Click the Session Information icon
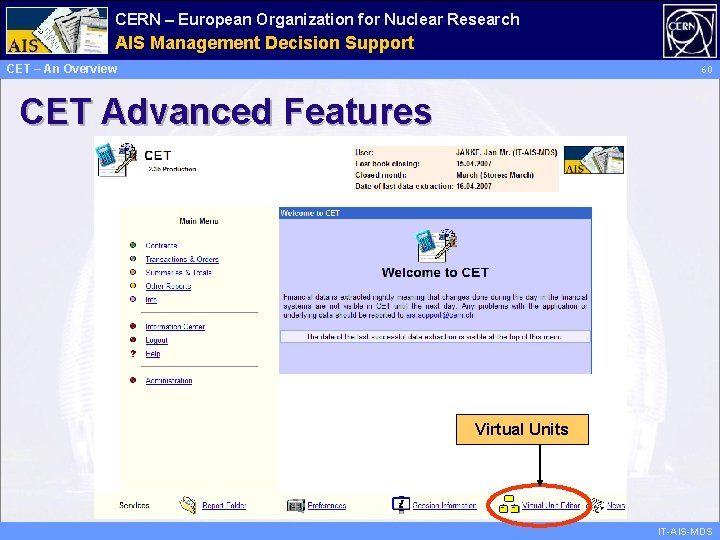Viewport: 720px width, 540px height. (400, 505)
